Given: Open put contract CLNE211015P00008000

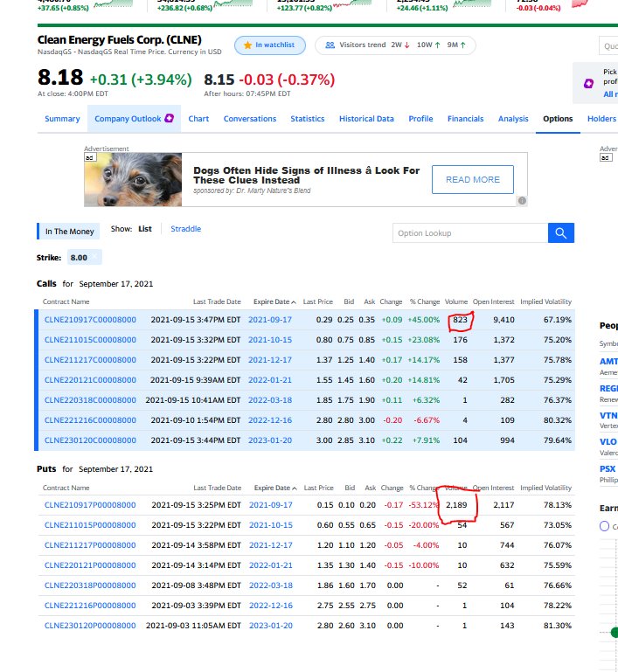Looking at the screenshot, I should (90, 525).
